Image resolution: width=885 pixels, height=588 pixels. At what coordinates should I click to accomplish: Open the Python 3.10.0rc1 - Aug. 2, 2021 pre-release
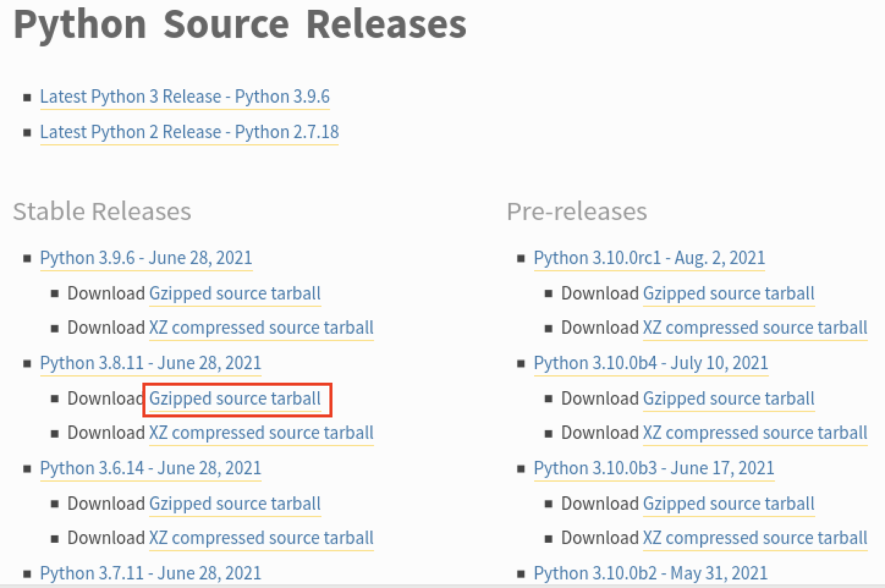(x=649, y=258)
